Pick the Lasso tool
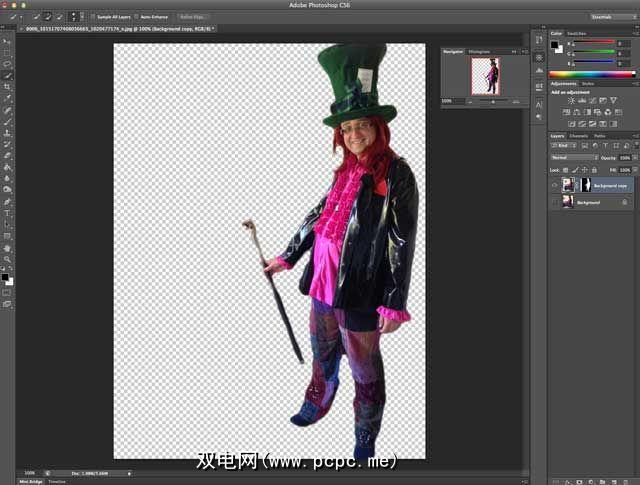Screen dimensions: 640x485 click(7, 64)
